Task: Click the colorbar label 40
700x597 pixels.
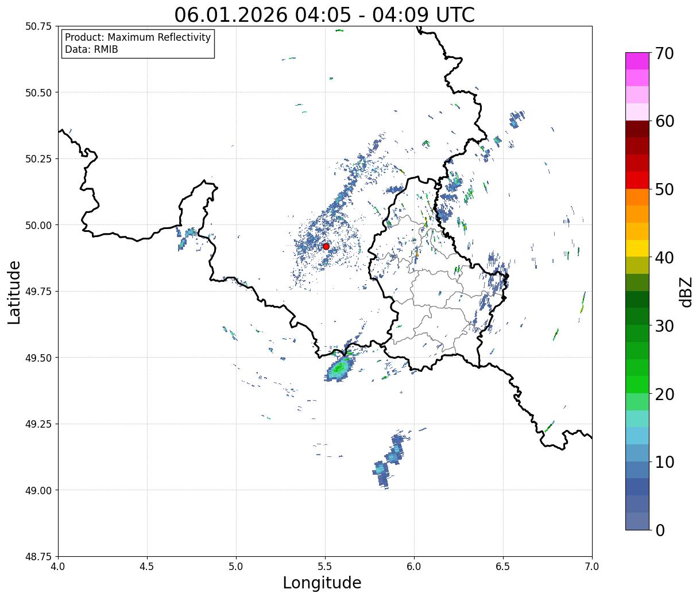Action: tap(664, 258)
